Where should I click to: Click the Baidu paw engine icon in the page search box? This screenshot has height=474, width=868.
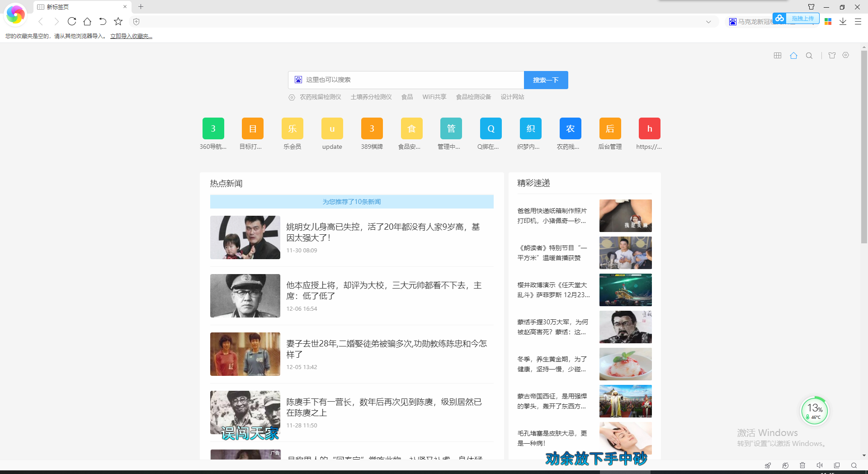point(298,80)
